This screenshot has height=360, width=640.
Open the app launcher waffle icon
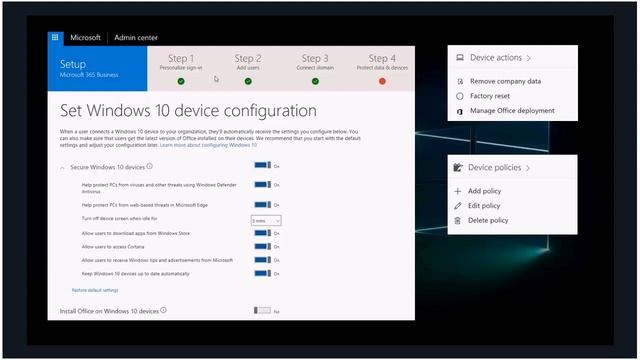coord(55,38)
